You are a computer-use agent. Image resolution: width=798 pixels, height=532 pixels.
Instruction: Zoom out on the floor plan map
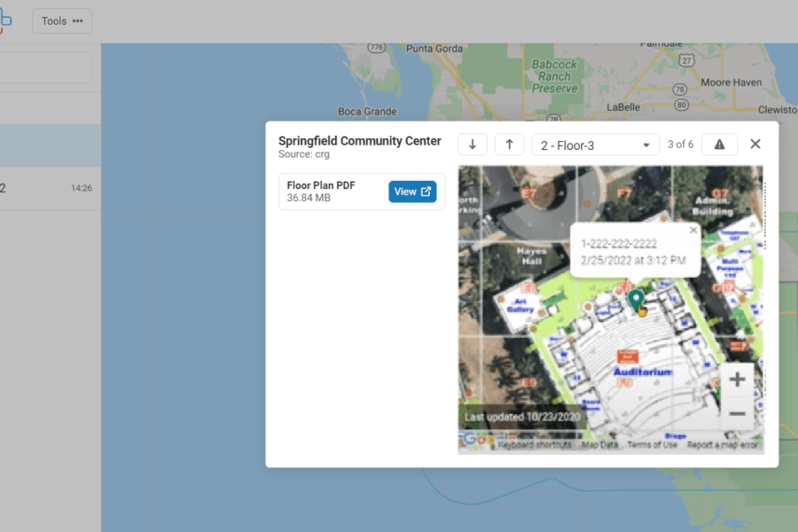pyautogui.click(x=737, y=413)
